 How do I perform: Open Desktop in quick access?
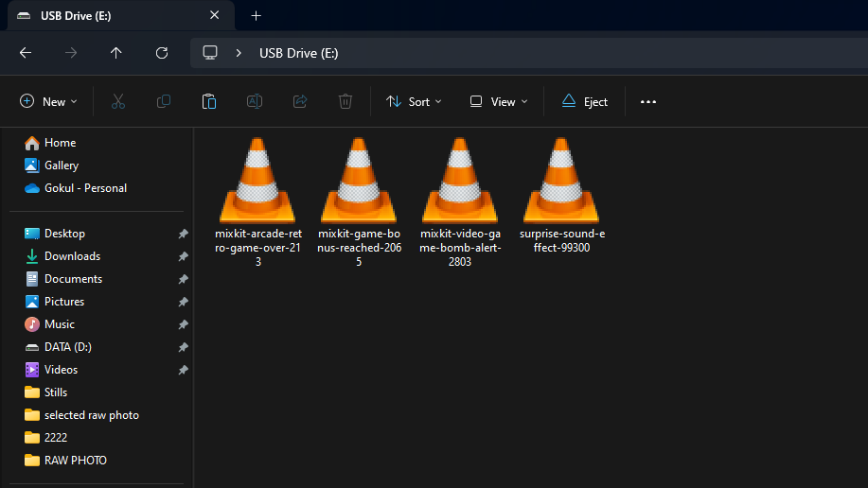[x=55, y=234]
